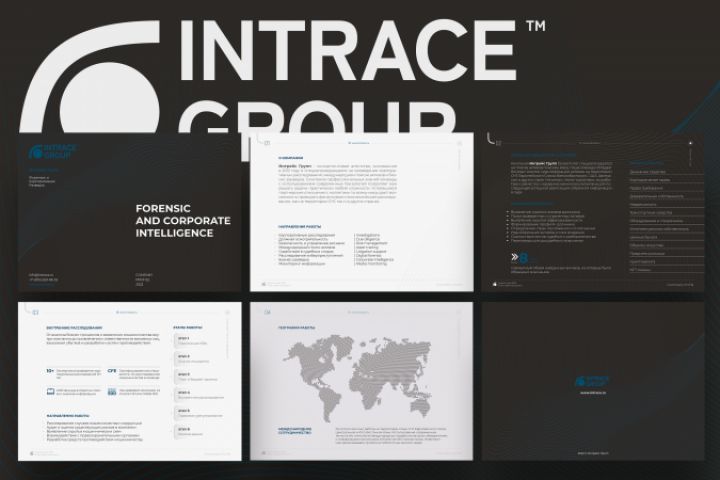The height and width of the screenshot is (480, 720).
Task: Click the 04 slide number badge
Action: click(267, 312)
